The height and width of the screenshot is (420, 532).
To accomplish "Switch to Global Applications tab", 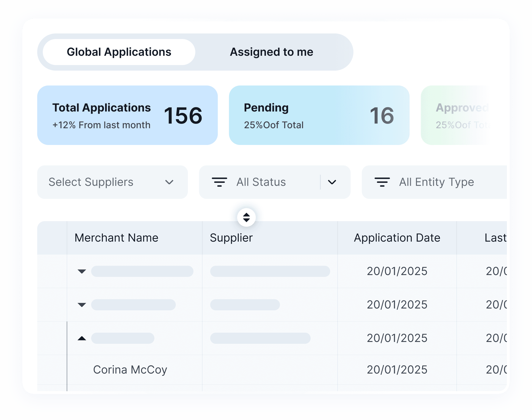I will (119, 52).
